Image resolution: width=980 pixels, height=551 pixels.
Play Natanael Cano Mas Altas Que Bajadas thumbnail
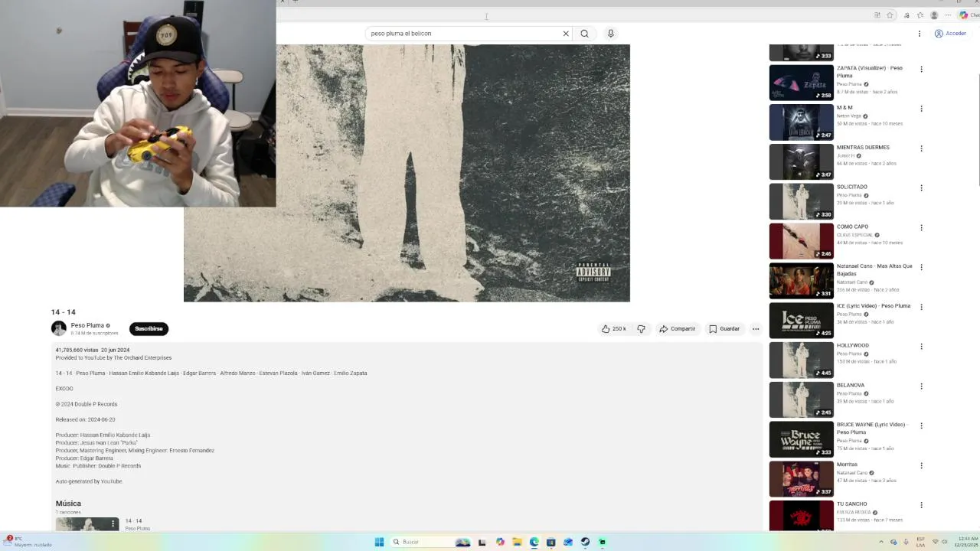(801, 281)
